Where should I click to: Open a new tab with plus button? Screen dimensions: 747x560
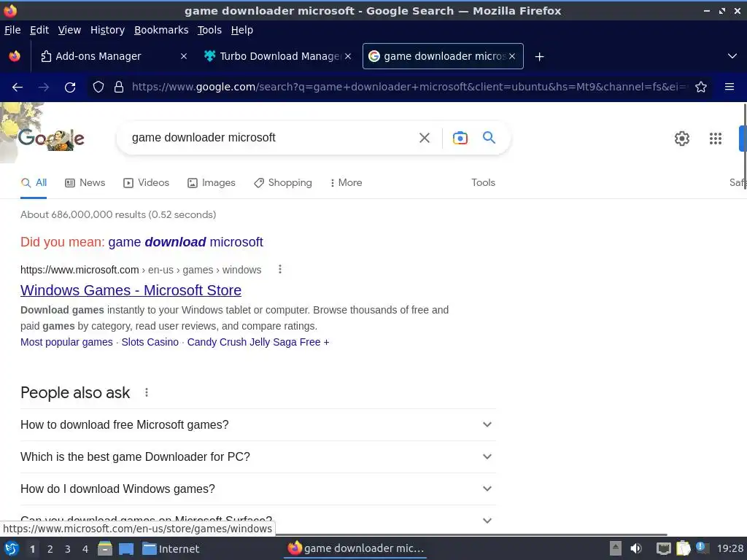[x=539, y=57]
